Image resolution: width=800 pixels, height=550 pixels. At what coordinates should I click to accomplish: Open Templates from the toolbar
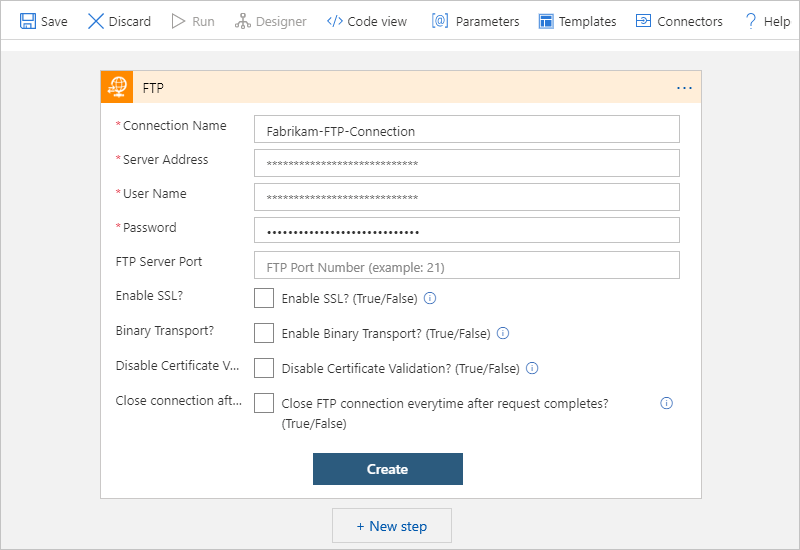click(576, 21)
